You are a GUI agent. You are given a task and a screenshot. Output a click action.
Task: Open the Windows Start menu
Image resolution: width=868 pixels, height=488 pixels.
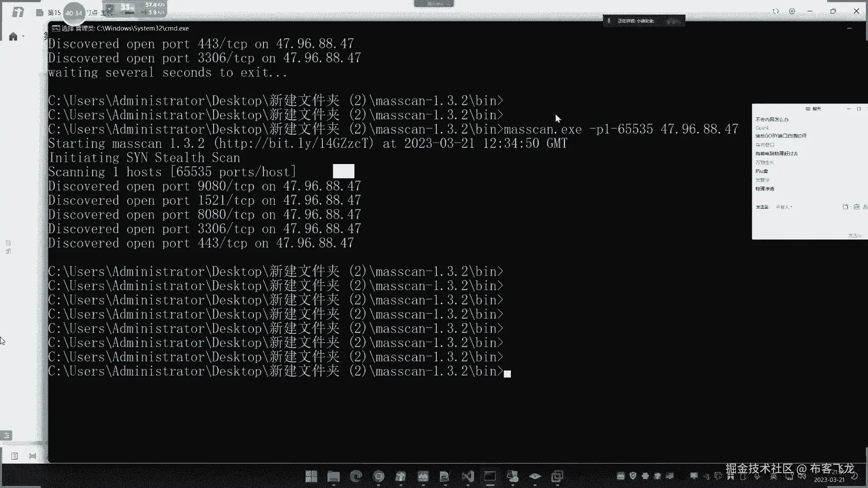pyautogui.click(x=311, y=476)
